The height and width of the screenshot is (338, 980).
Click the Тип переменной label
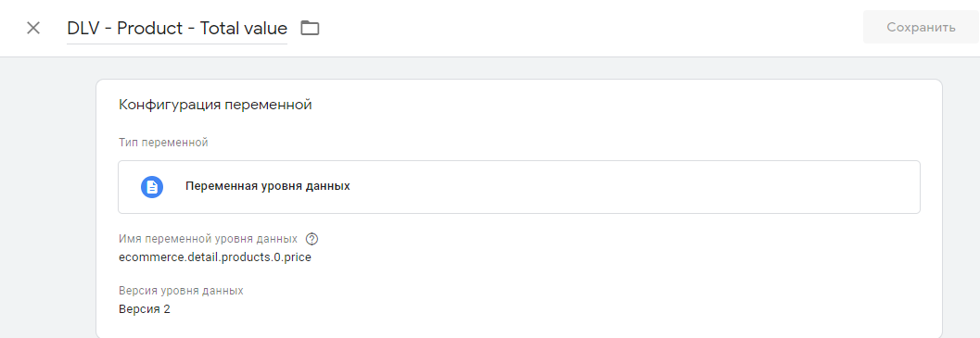tap(163, 143)
